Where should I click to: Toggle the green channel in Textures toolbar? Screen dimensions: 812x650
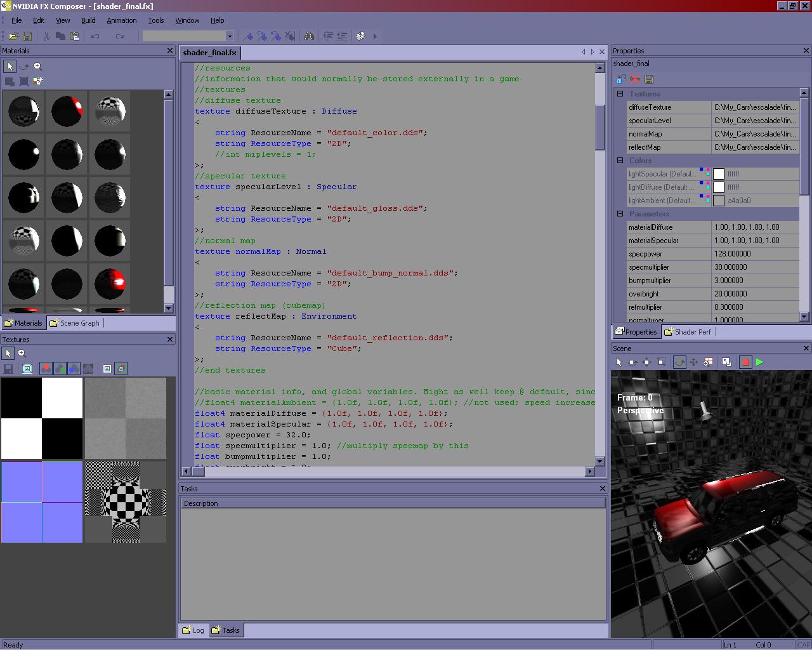(x=60, y=369)
